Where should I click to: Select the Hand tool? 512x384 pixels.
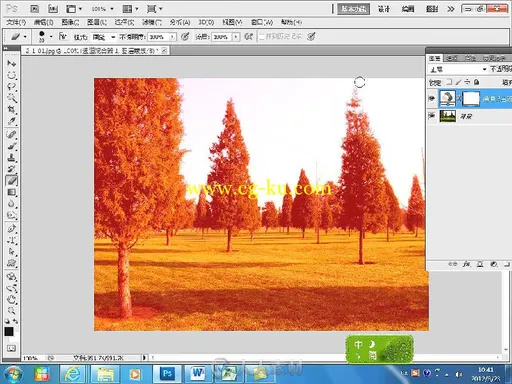click(x=12, y=300)
